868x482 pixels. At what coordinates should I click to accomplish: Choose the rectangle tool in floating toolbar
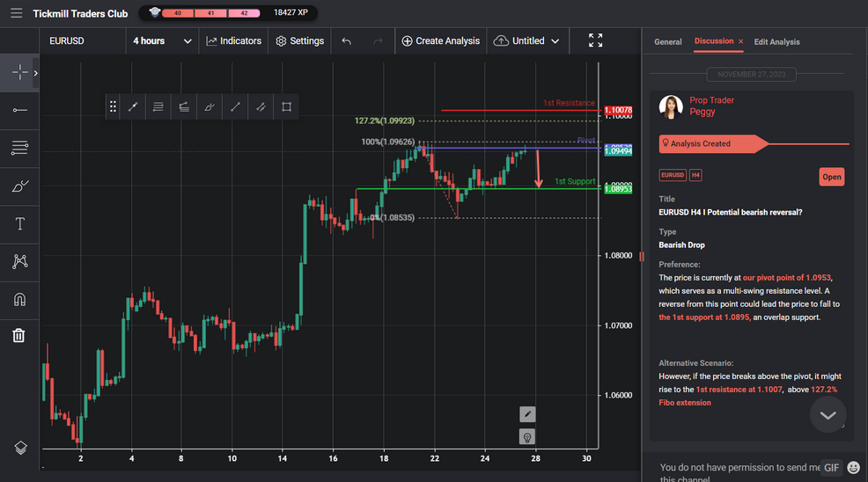286,106
